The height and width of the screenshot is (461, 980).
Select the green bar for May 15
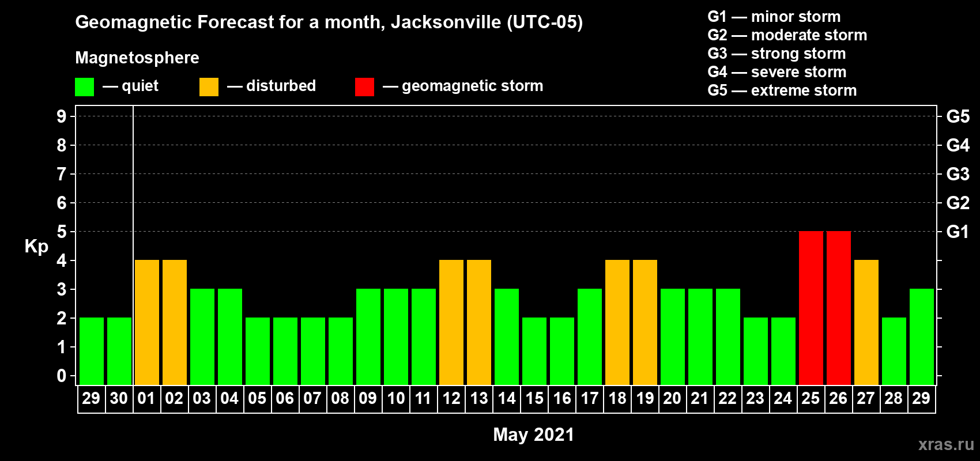click(x=534, y=352)
